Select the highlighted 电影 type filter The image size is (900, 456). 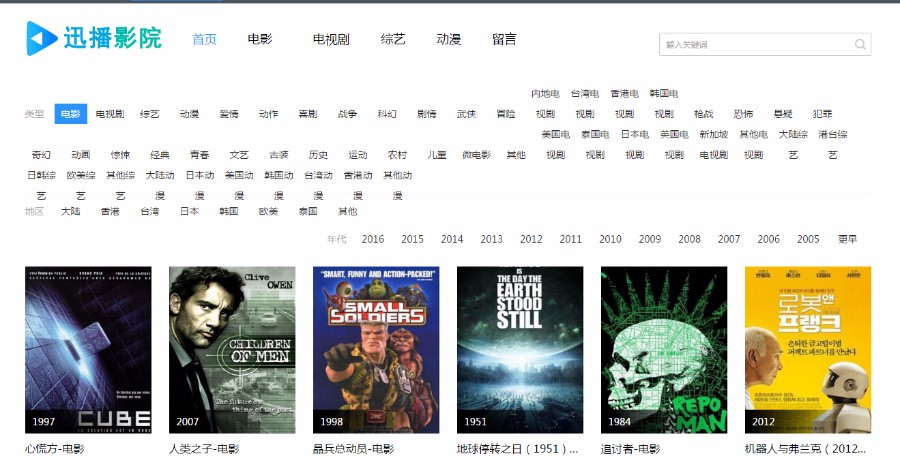pyautogui.click(x=71, y=114)
